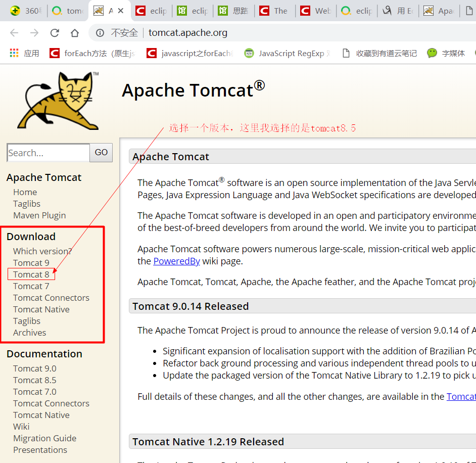Image resolution: width=476 pixels, height=463 pixels.
Task: Switch to the eclipse tab
Action: [150, 10]
